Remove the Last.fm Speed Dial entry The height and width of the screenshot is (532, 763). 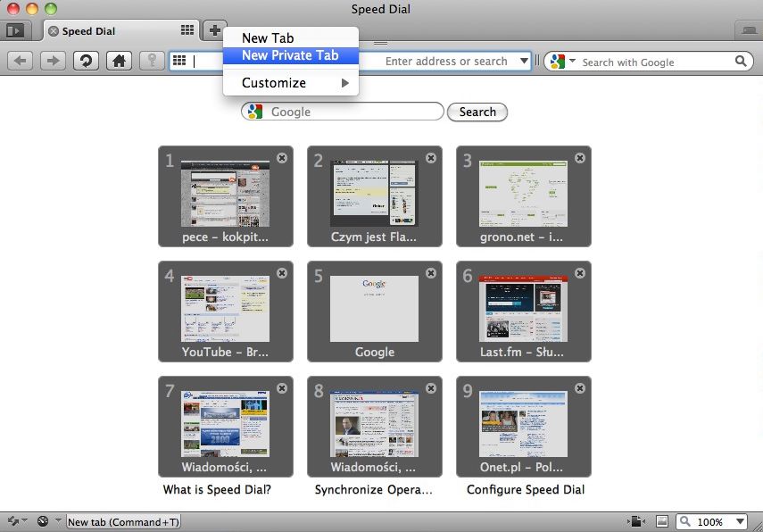[579, 273]
